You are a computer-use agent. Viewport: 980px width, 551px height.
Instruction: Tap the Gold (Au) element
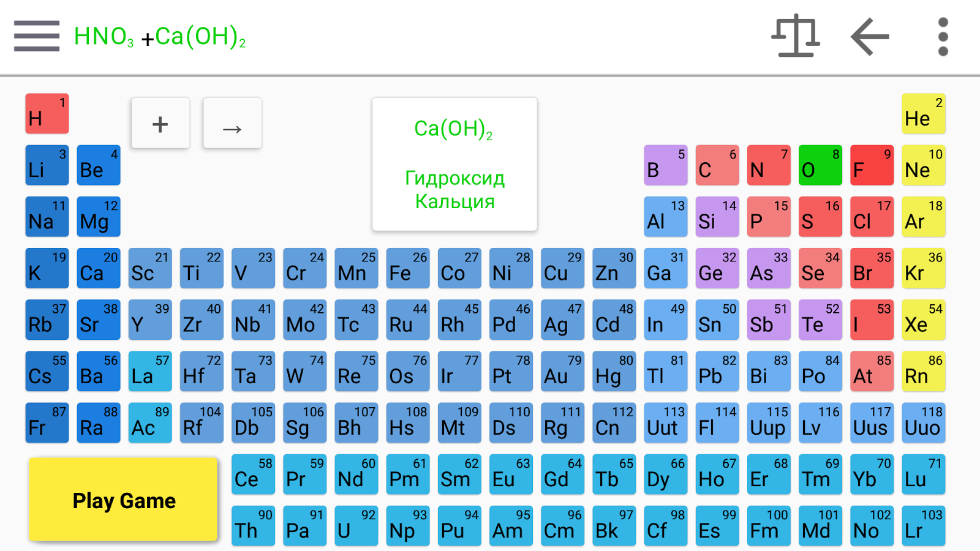562,371
